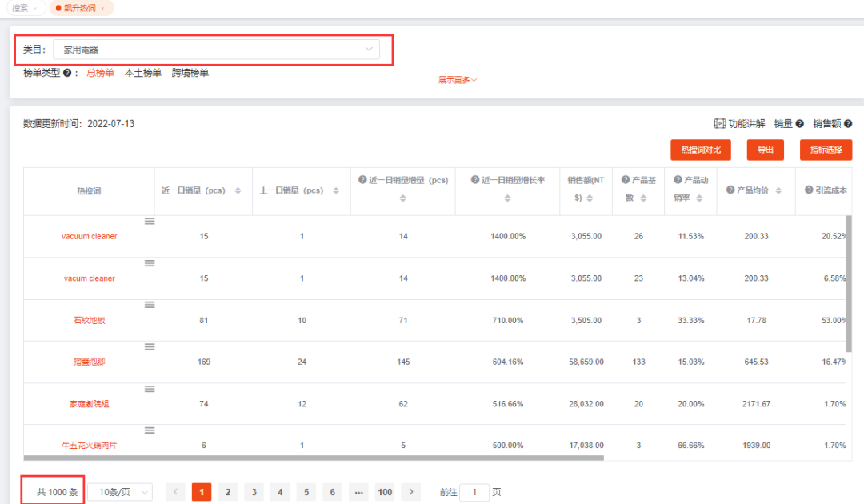Click the menu icon on the vacuum cleaner row
Screen dimensions: 864x504
pyautogui.click(x=150, y=222)
